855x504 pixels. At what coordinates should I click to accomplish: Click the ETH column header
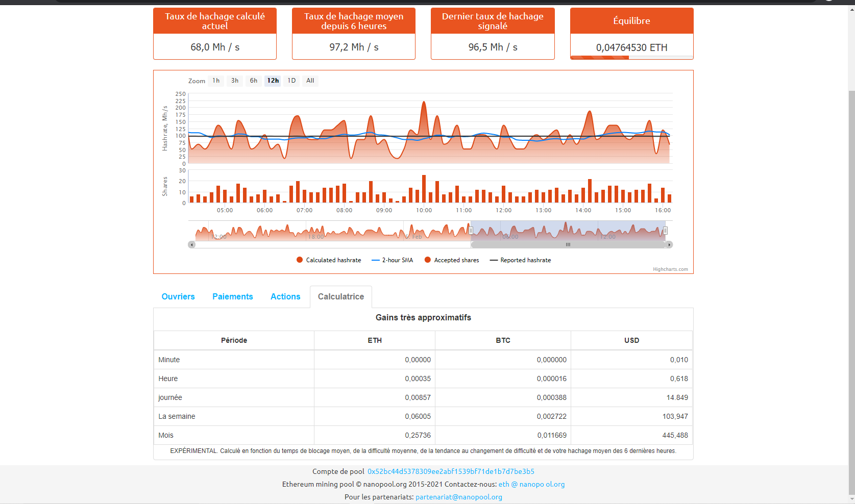375,340
